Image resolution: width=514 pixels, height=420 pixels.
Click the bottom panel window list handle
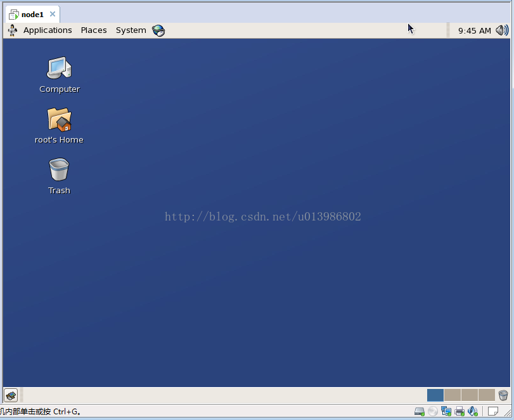pyautogui.click(x=22, y=395)
